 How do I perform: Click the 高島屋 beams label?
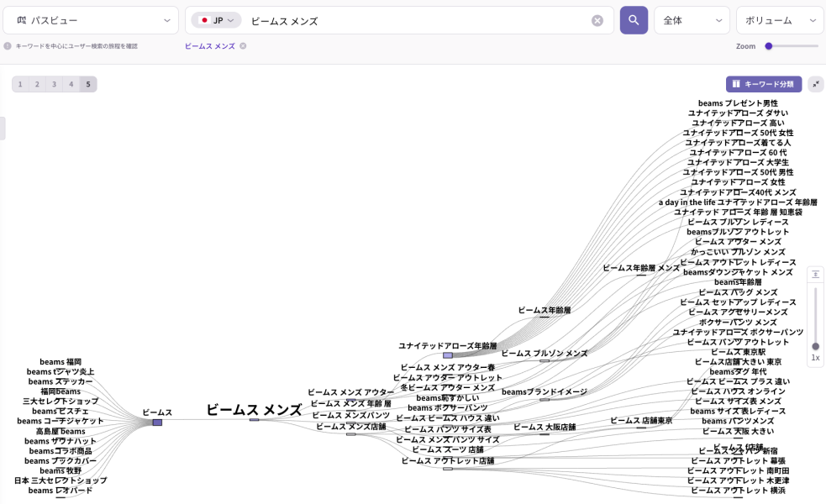point(61,431)
